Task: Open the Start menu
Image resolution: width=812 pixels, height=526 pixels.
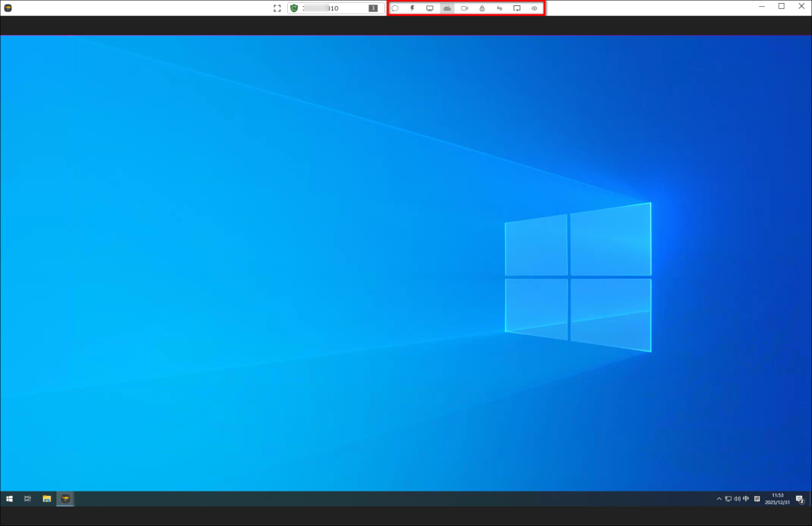Action: [x=8, y=498]
